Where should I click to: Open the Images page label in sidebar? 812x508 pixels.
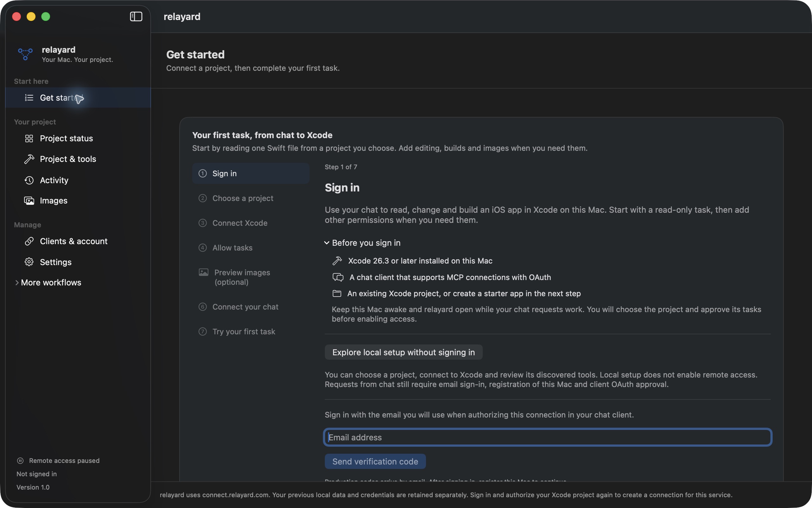coord(54,201)
